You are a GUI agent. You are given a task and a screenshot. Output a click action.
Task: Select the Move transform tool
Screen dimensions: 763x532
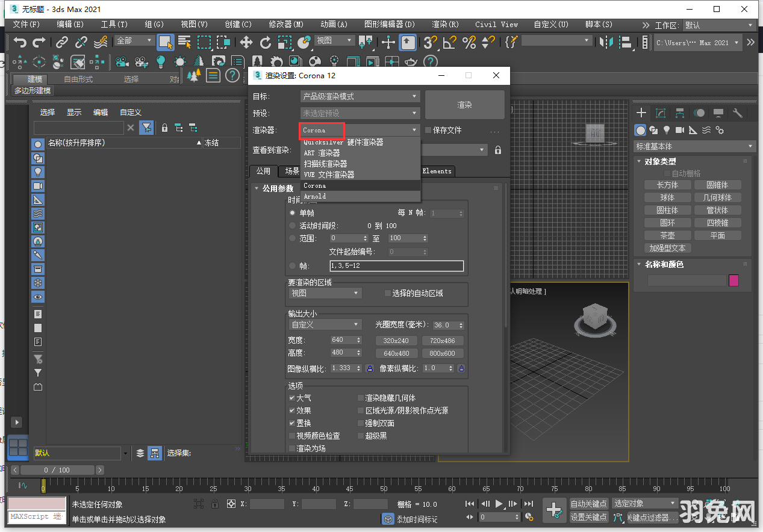(x=246, y=42)
